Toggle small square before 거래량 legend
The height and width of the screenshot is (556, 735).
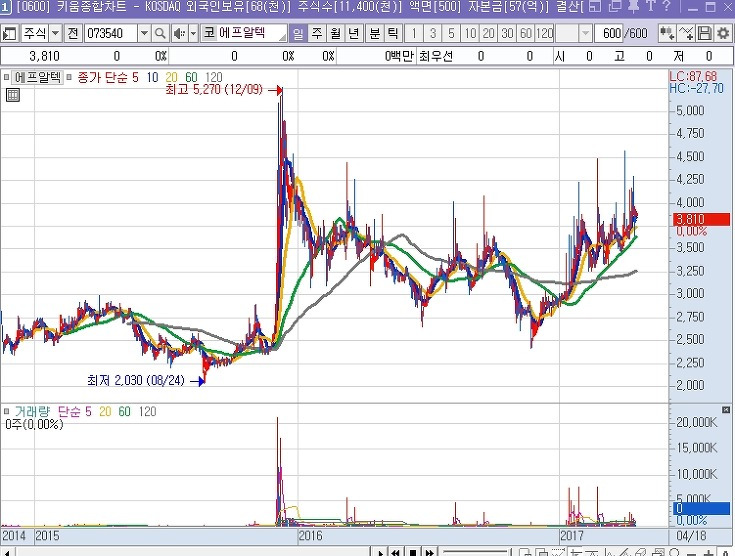[x=7, y=411]
